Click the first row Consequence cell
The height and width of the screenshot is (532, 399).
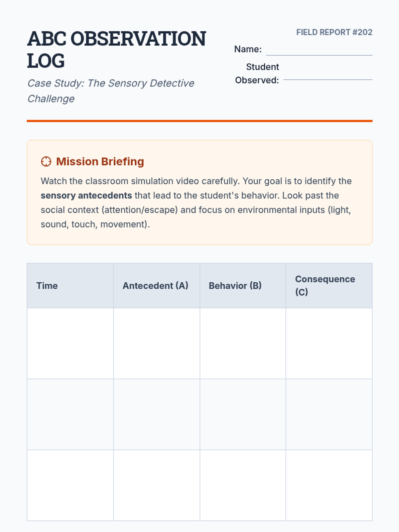tap(329, 343)
